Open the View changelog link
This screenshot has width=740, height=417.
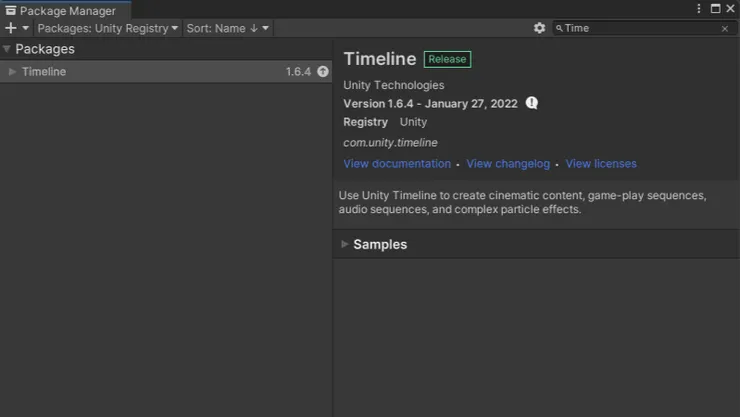(x=508, y=164)
